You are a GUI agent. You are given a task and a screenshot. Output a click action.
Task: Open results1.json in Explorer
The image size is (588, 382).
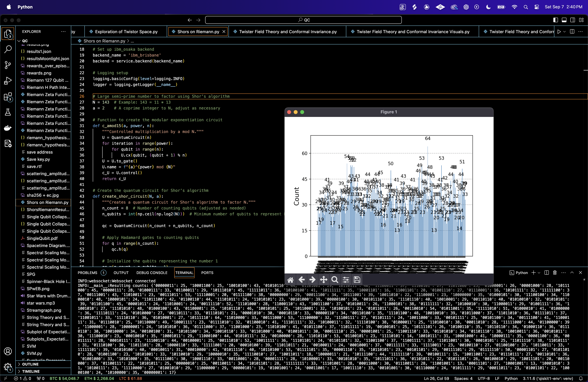pyautogui.click(x=39, y=51)
